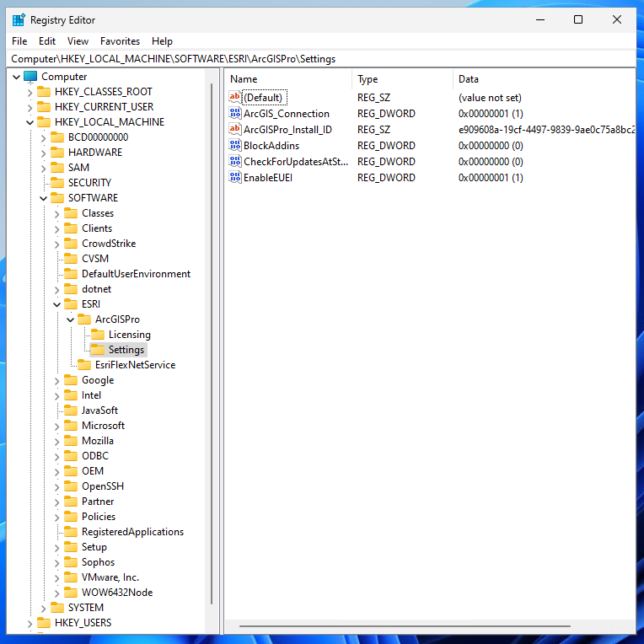The image size is (644, 644).
Task: Select the BCD00000000 key
Action: (x=98, y=137)
